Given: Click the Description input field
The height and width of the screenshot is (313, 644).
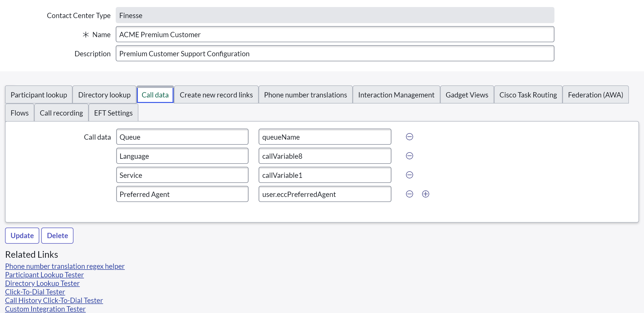Looking at the screenshot, I should 335,54.
